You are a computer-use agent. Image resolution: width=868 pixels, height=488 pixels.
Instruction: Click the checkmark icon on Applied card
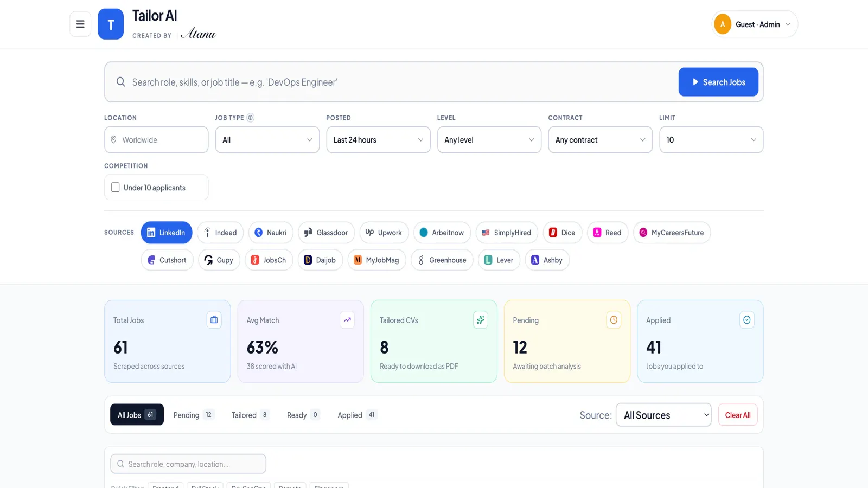pos(747,320)
